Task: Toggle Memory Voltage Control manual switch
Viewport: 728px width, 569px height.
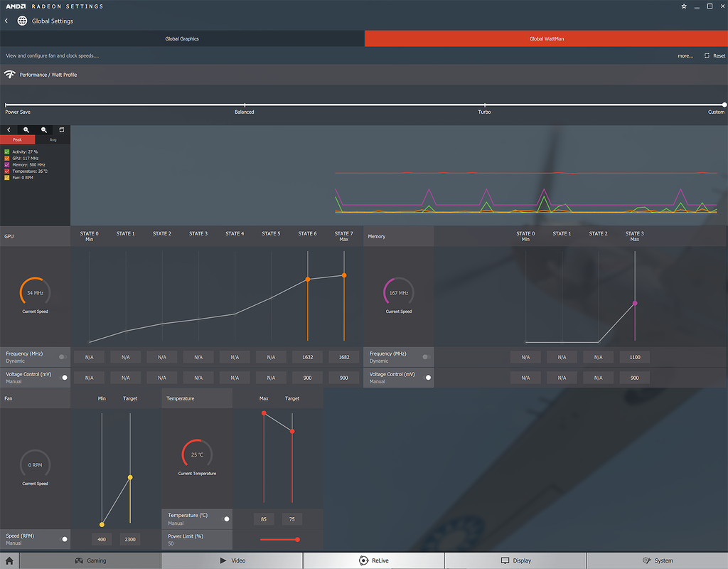Action: click(428, 378)
